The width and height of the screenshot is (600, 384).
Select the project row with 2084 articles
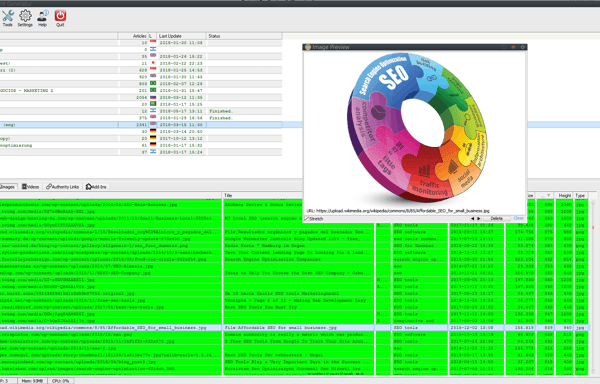(141, 97)
